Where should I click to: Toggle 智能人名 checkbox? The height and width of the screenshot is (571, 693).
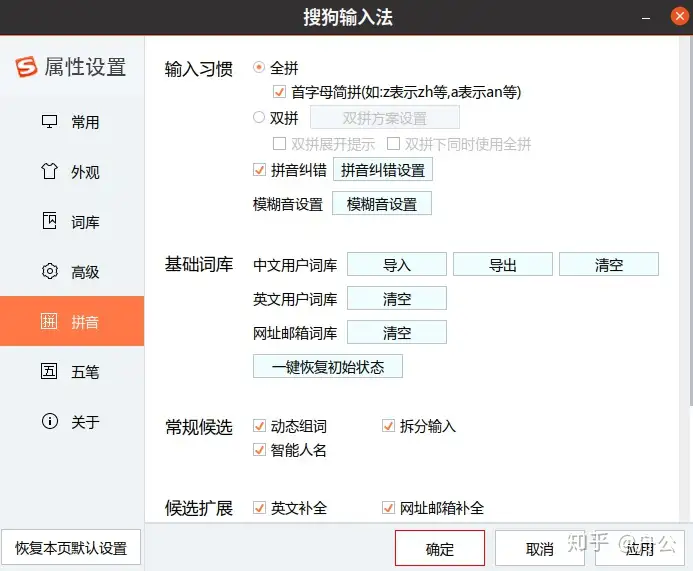click(x=259, y=449)
